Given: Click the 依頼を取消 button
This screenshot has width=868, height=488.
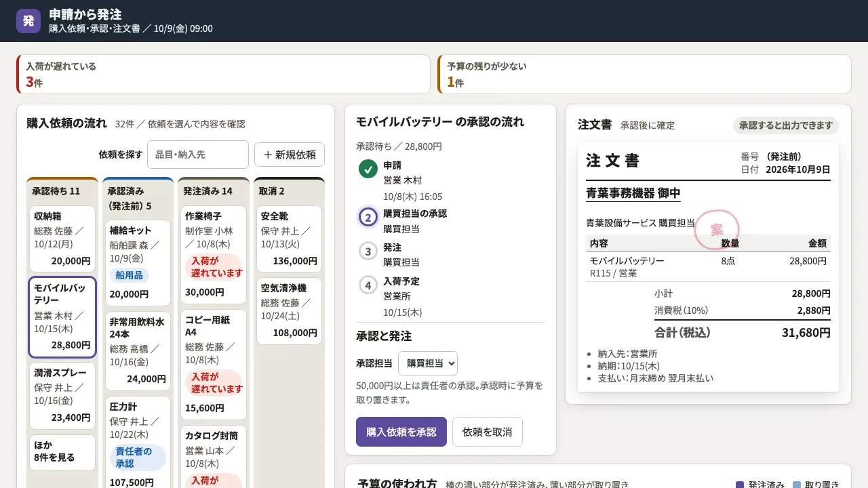Looking at the screenshot, I should [x=488, y=432].
